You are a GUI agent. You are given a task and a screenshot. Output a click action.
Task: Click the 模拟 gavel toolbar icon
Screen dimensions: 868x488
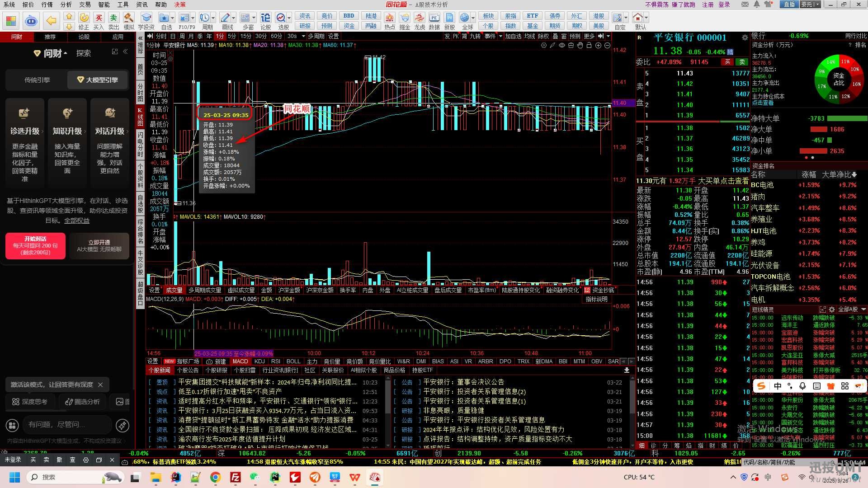click(x=129, y=21)
